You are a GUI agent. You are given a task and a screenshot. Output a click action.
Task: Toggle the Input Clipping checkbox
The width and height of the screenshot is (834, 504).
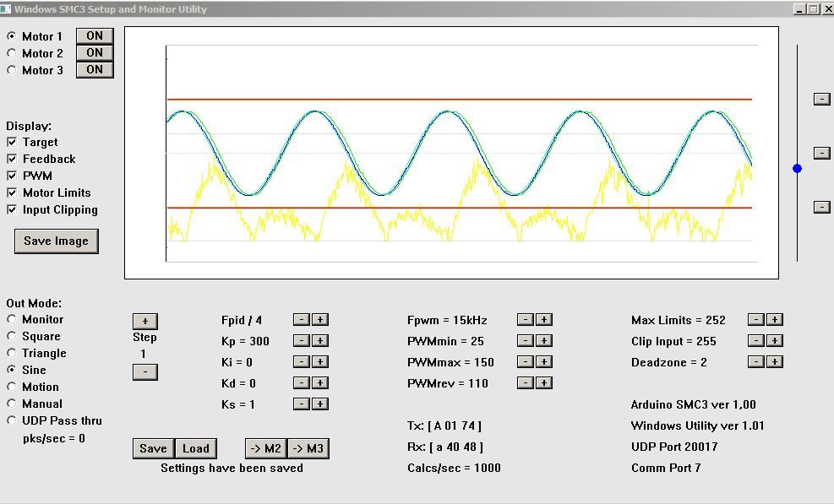(12, 210)
